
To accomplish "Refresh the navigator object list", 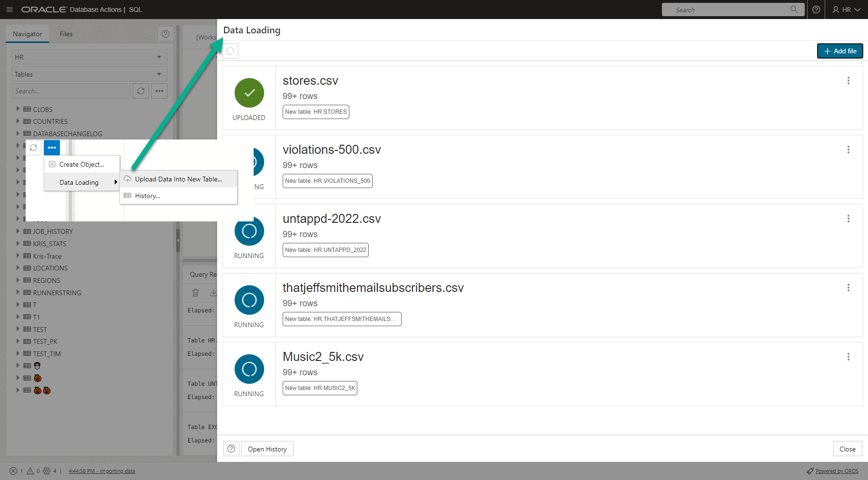I will [141, 91].
